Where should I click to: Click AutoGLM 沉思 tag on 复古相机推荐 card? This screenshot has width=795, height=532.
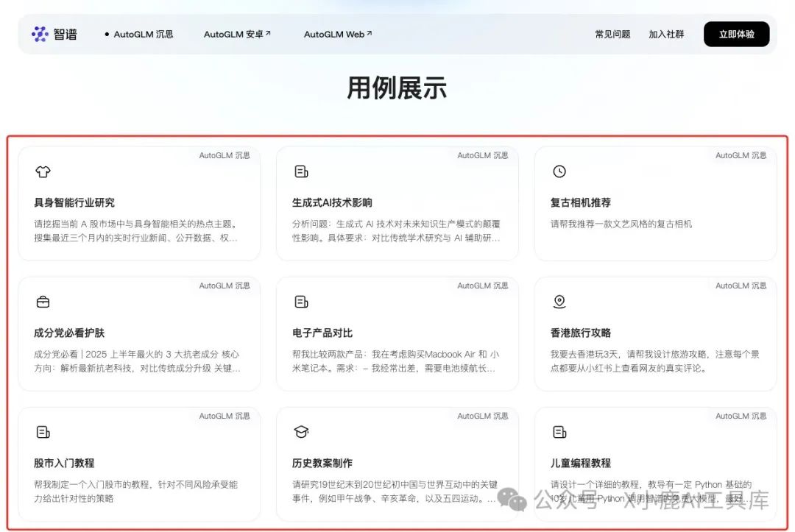pos(741,155)
